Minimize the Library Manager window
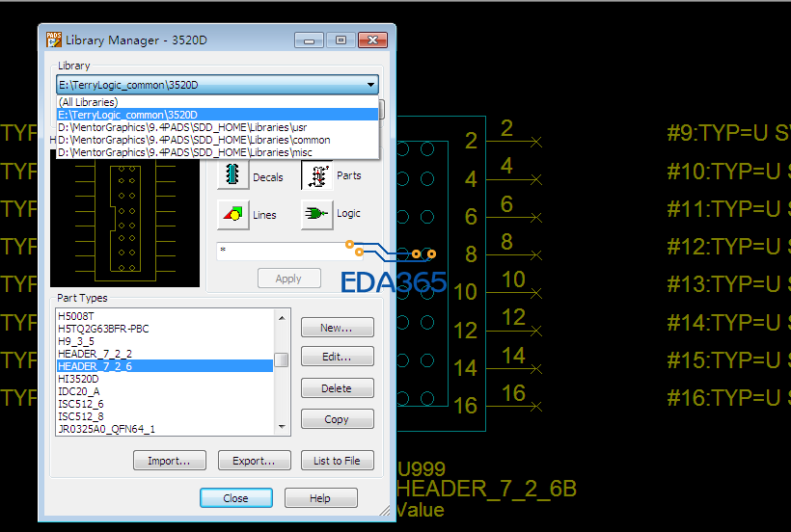791x532 pixels. [309, 40]
